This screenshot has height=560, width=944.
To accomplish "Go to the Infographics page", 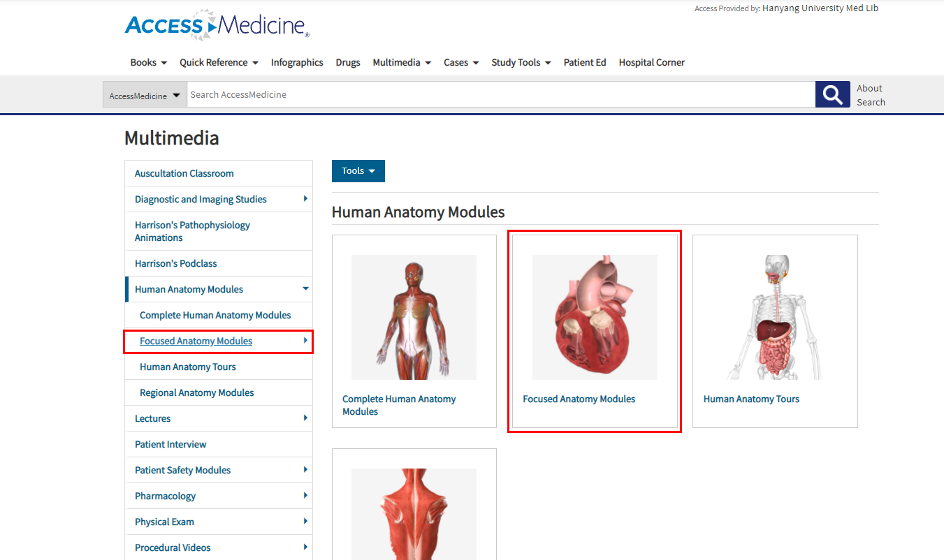I will 297,63.
